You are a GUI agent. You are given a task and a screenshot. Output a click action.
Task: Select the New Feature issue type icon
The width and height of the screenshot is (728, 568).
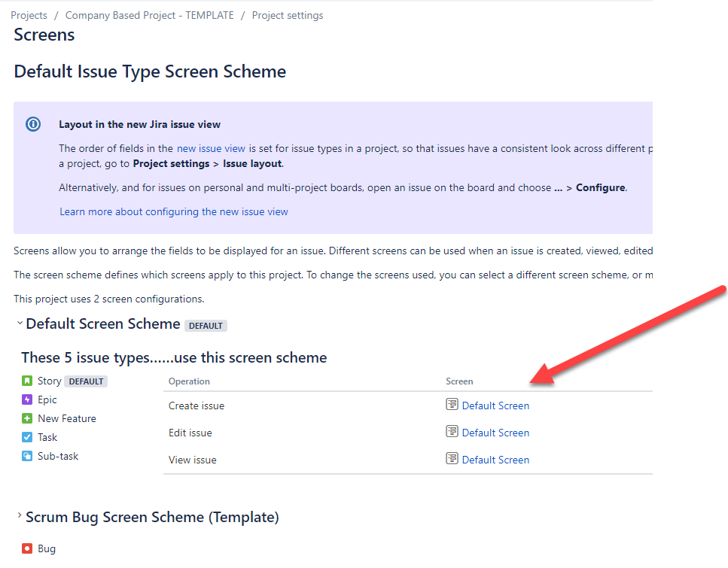click(x=27, y=418)
